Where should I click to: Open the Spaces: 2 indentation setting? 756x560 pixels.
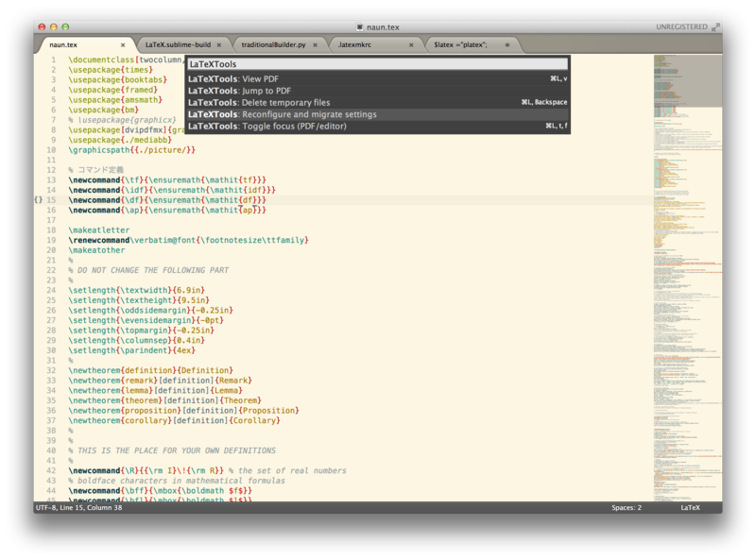tap(627, 507)
